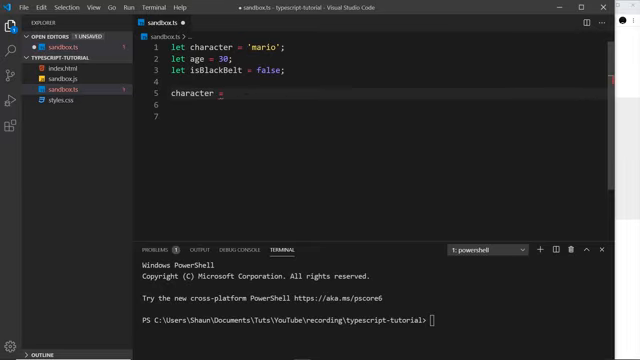Viewport: 640px width, 360px height.
Task: Click the sandbox.ts breadcrumb item
Action: (x=165, y=37)
